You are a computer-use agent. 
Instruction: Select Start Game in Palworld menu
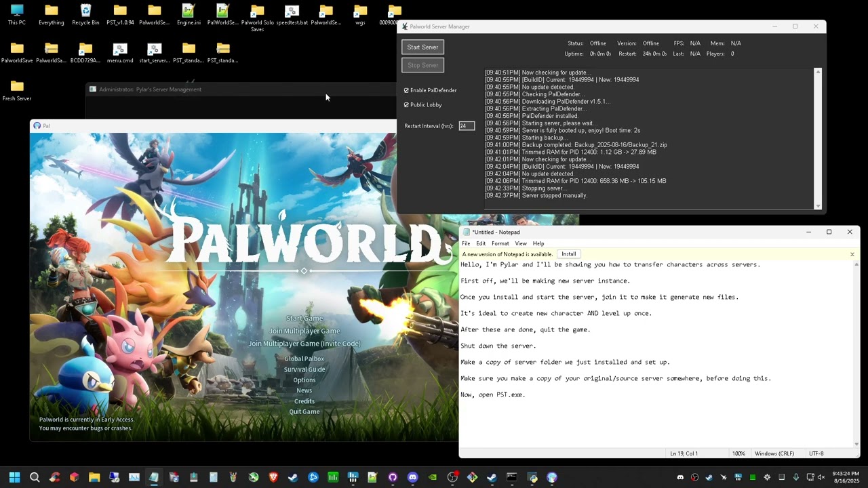pos(304,319)
